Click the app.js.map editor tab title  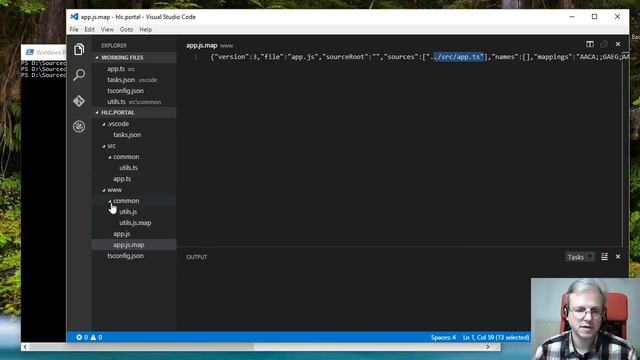click(202, 45)
